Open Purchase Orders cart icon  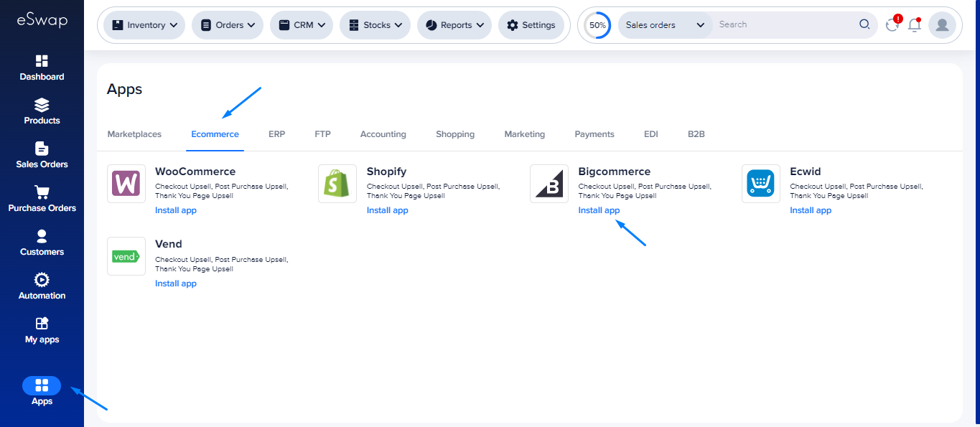point(42,192)
